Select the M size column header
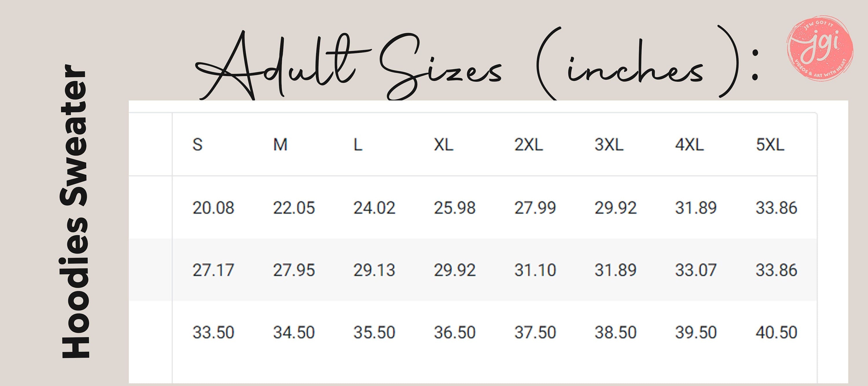Viewport: 868px width, 386px height. pyautogui.click(x=280, y=145)
